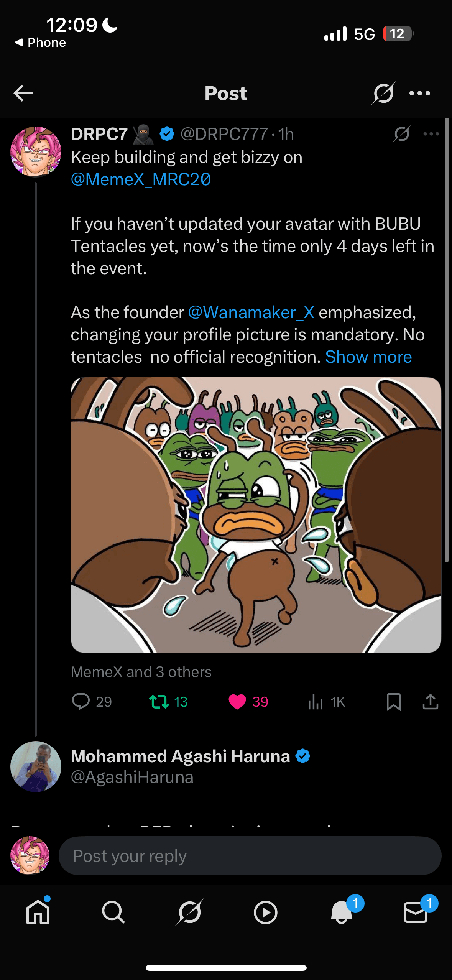Tap the share icon on the post
Screen dimensions: 452x980
point(430,701)
